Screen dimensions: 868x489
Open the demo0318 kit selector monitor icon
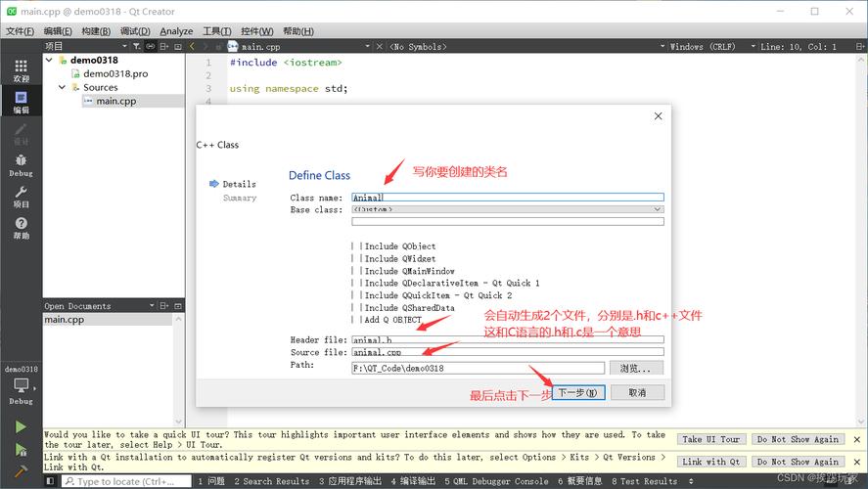[x=21, y=385]
